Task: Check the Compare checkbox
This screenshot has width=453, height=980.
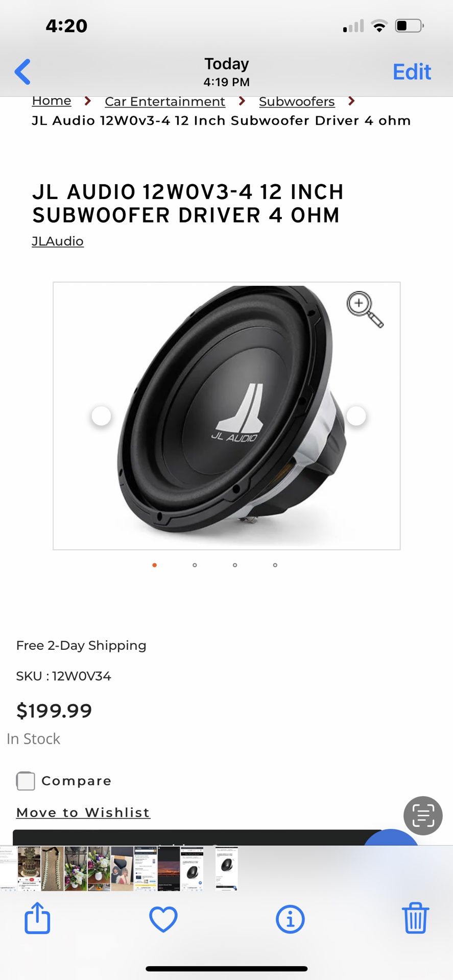Action: 26,780
